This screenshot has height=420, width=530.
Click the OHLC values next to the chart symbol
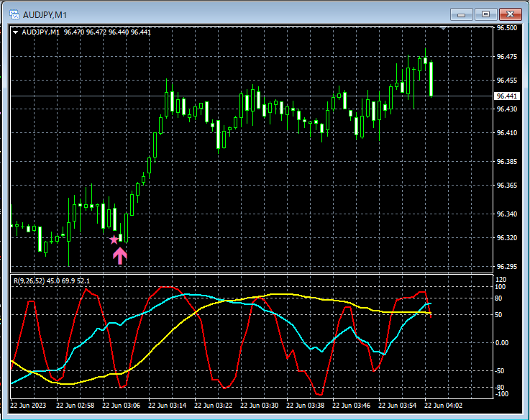(107, 32)
